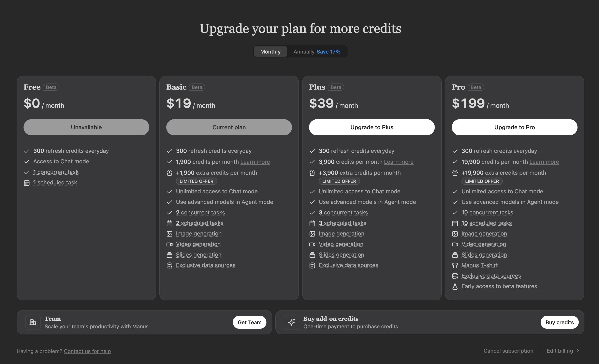Click the Basic plan video generation icon
This screenshot has width=599, height=364.
(x=170, y=244)
